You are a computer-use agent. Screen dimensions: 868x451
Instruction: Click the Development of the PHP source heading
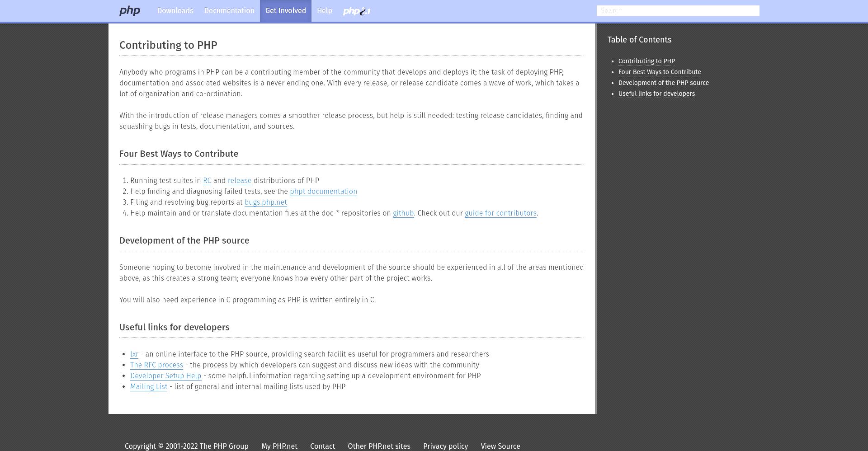tap(184, 240)
